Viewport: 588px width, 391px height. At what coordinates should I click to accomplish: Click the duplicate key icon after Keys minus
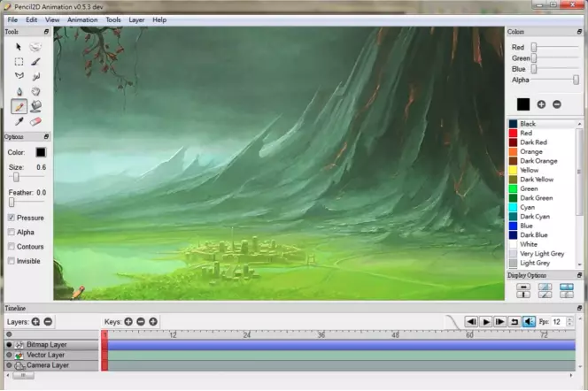[153, 322]
